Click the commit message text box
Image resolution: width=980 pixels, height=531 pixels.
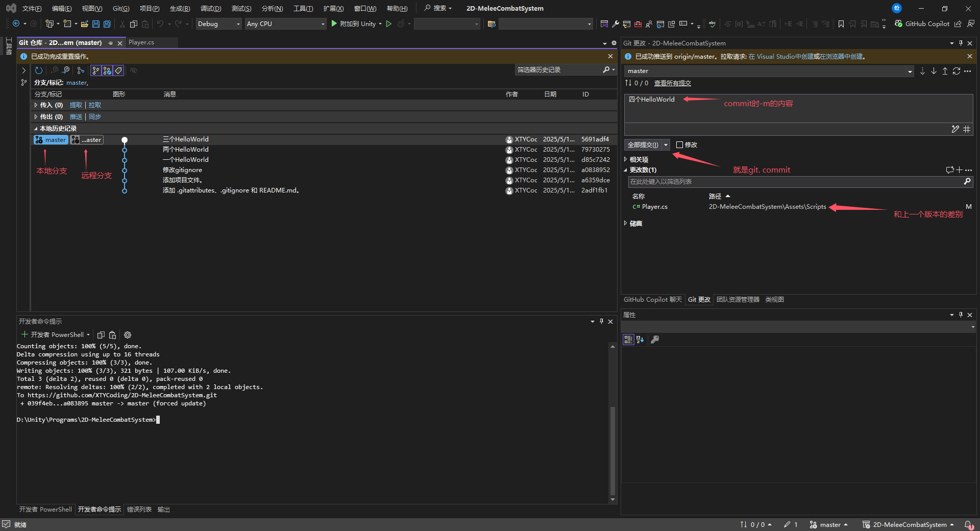point(798,108)
